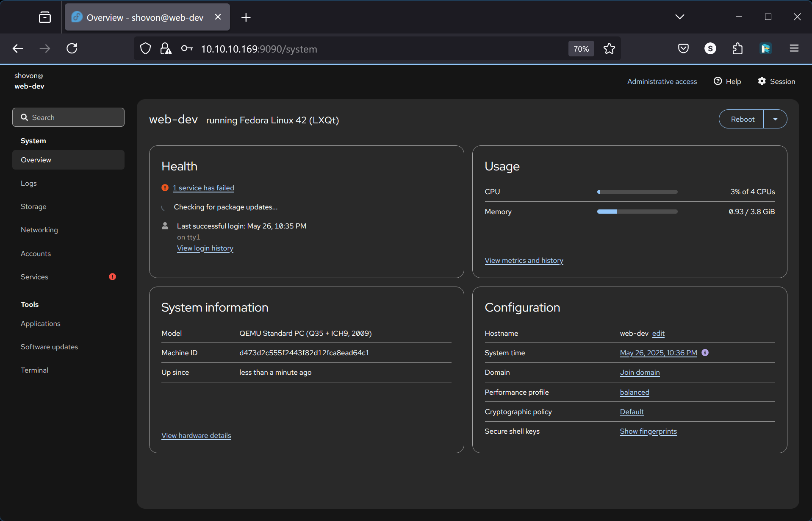Click the browser forward arrow
Viewport: 812px width, 521px height.
[44, 49]
